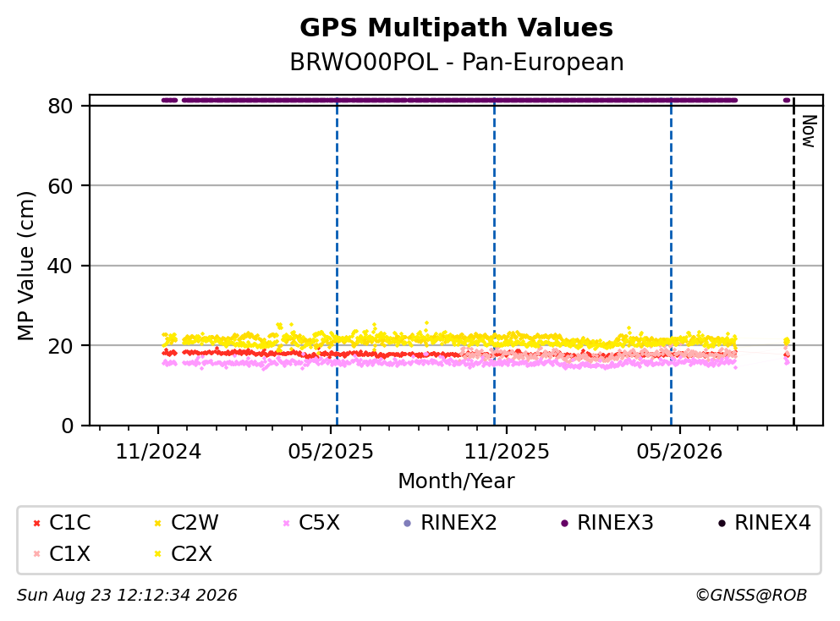This screenshot has height=621, width=840.
Task: Click the C2W yellow legend marker
Action: pyautogui.click(x=157, y=523)
